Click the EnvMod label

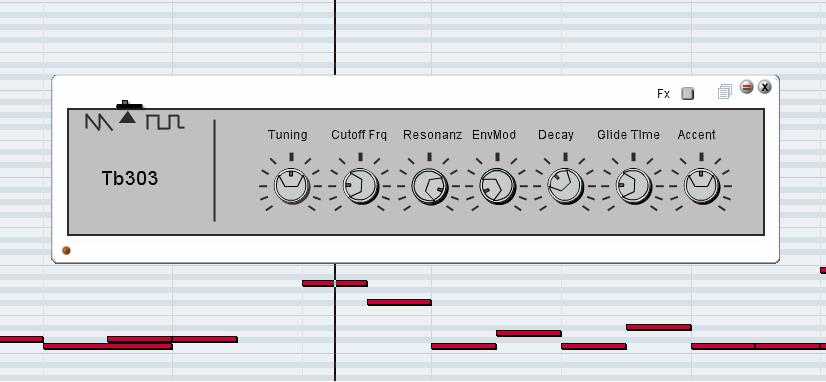pyautogui.click(x=494, y=135)
